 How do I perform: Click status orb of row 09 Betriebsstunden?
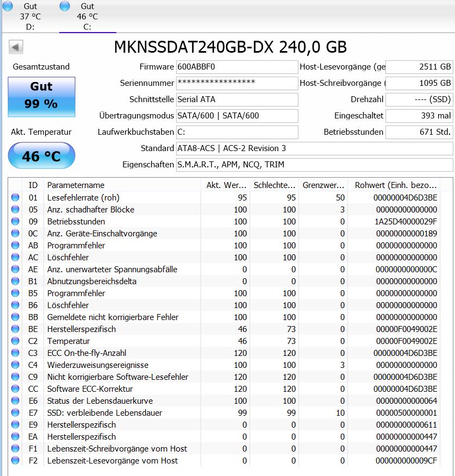point(15,221)
